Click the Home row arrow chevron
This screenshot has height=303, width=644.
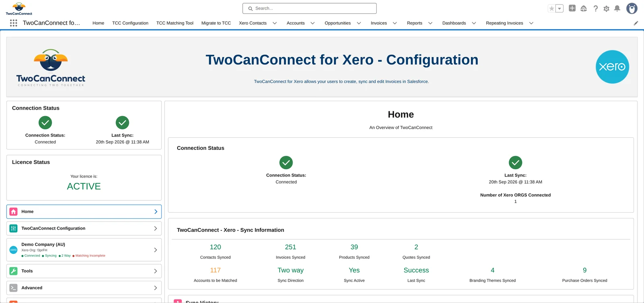[x=156, y=212]
